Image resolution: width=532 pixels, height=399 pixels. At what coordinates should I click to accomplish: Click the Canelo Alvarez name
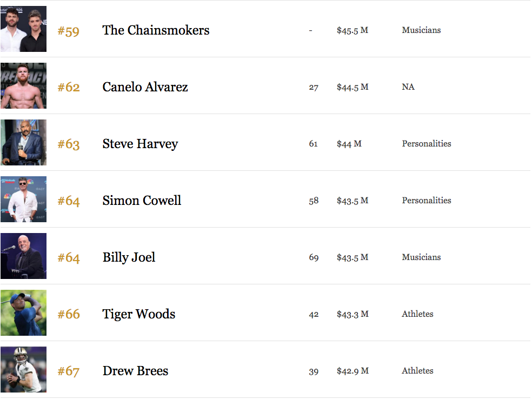point(145,87)
